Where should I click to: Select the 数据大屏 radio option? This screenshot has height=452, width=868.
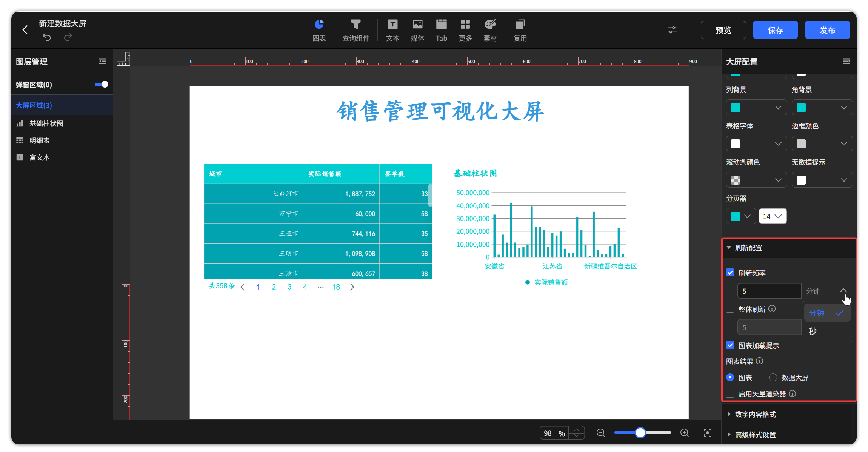[x=773, y=377]
